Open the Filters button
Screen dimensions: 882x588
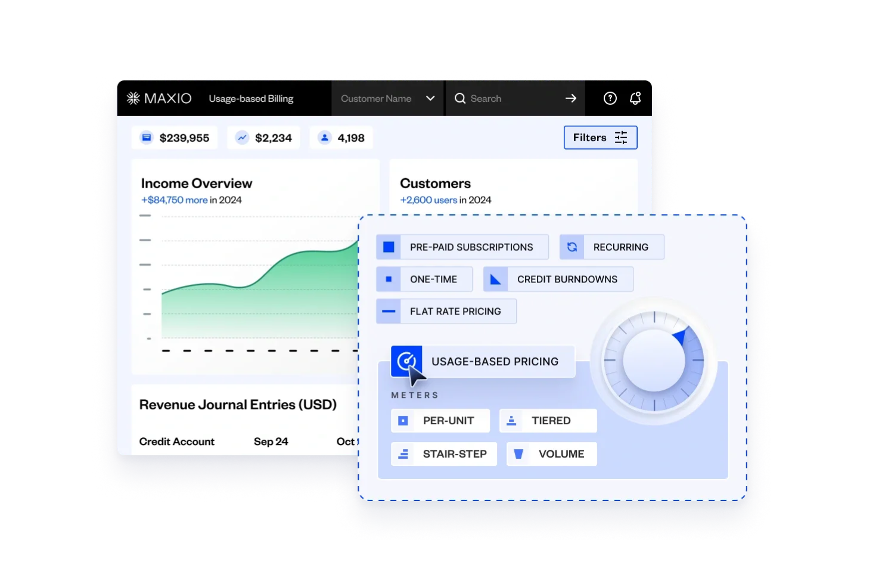(601, 138)
